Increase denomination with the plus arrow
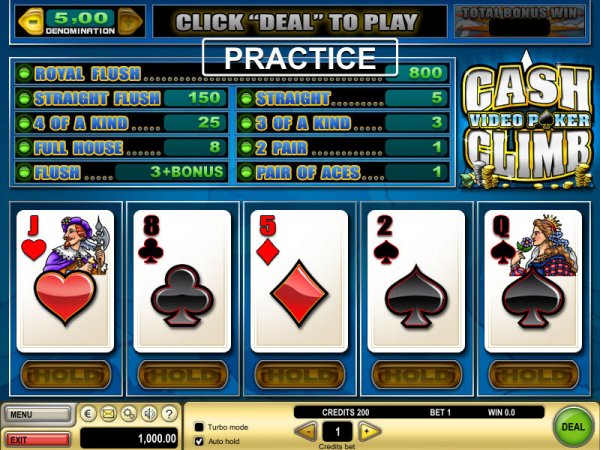Screen dimensions: 600x450 [x=130, y=21]
